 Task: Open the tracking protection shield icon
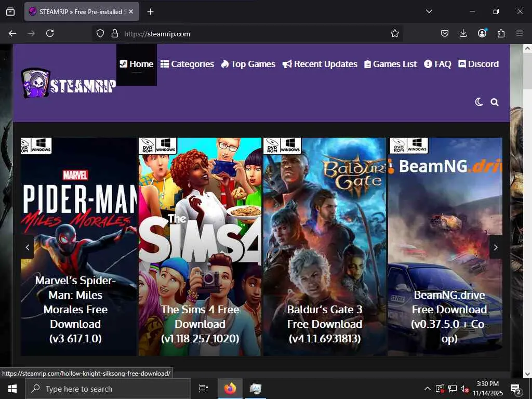coord(100,33)
